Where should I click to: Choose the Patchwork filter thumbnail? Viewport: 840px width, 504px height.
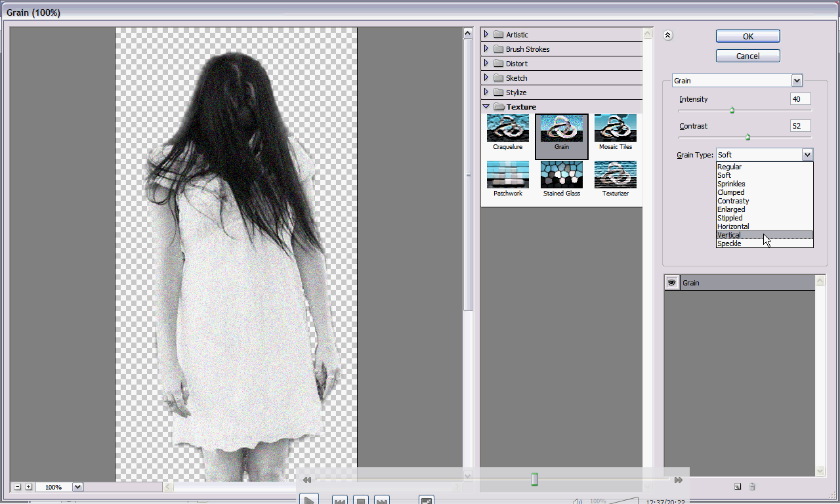(x=507, y=175)
